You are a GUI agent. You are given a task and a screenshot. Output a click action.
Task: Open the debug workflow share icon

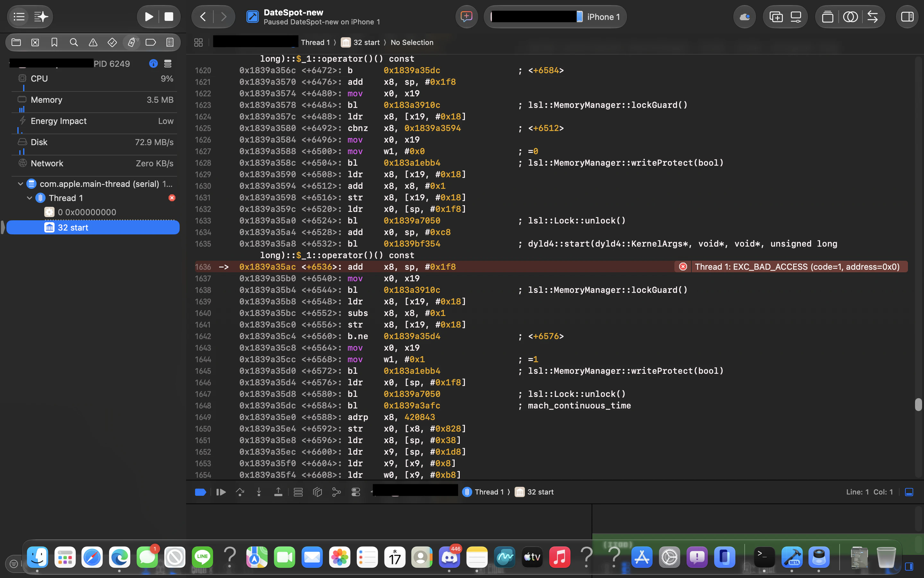(336, 492)
